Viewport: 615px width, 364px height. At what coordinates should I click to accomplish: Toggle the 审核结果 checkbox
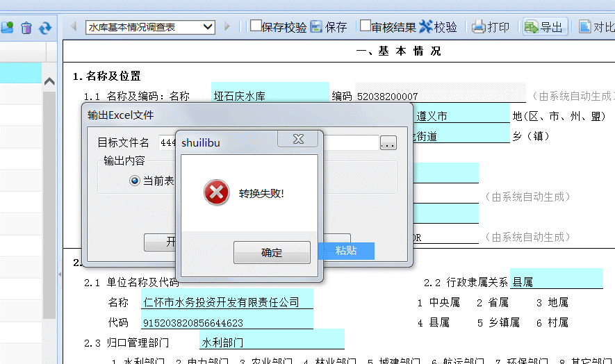point(365,26)
